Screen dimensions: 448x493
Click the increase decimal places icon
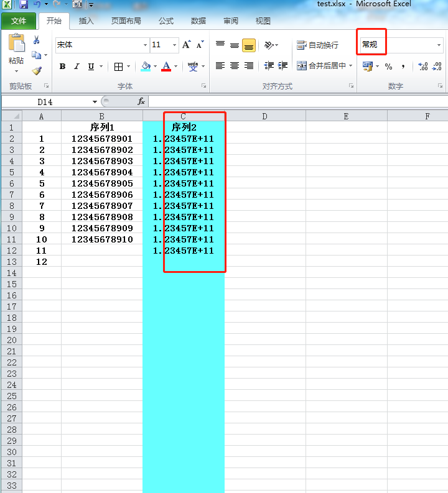point(422,67)
